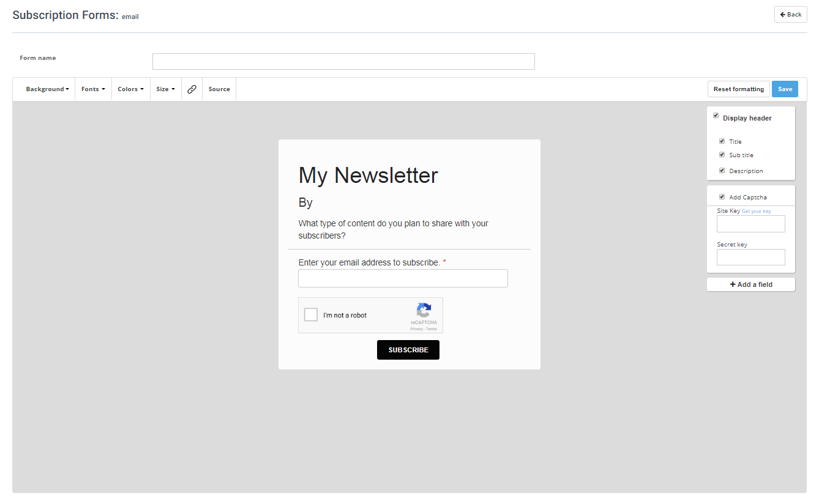The image size is (819, 504).
Task: Focus the Form name input field
Action: click(x=343, y=61)
